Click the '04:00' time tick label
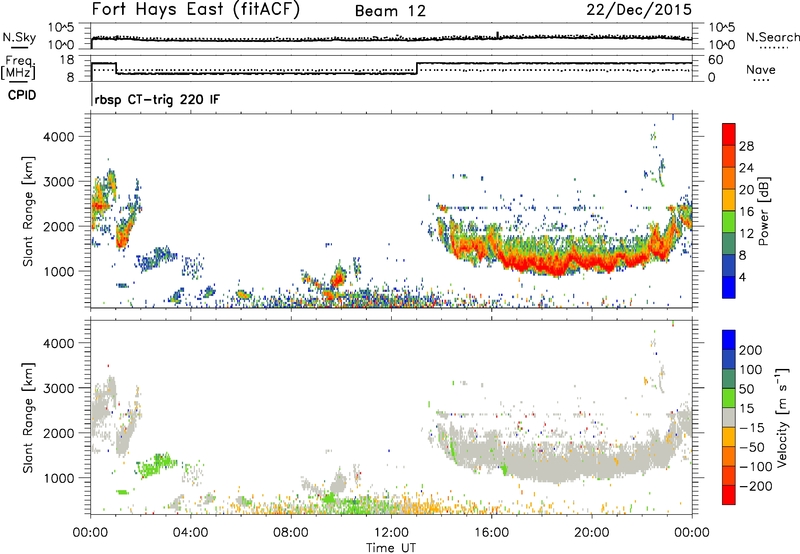This screenshot has height=554, width=800. (190, 533)
